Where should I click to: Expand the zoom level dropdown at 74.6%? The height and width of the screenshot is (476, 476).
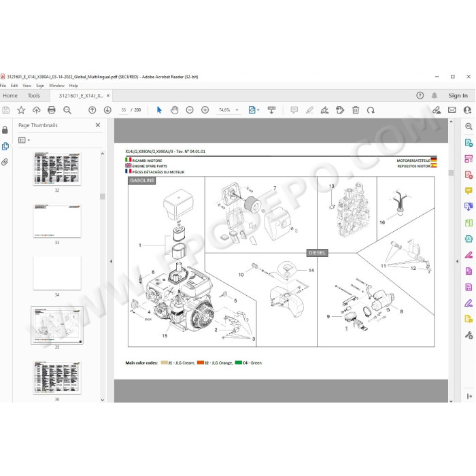pyautogui.click(x=237, y=110)
